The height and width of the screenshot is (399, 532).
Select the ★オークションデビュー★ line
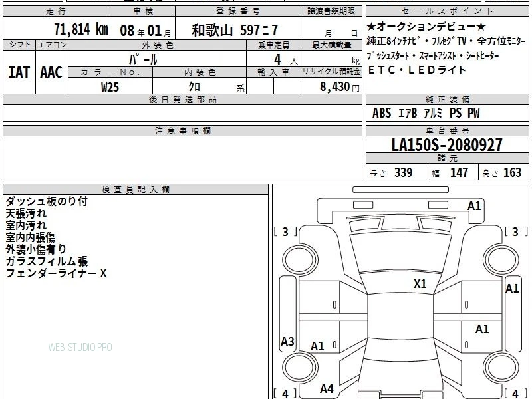pos(426,27)
